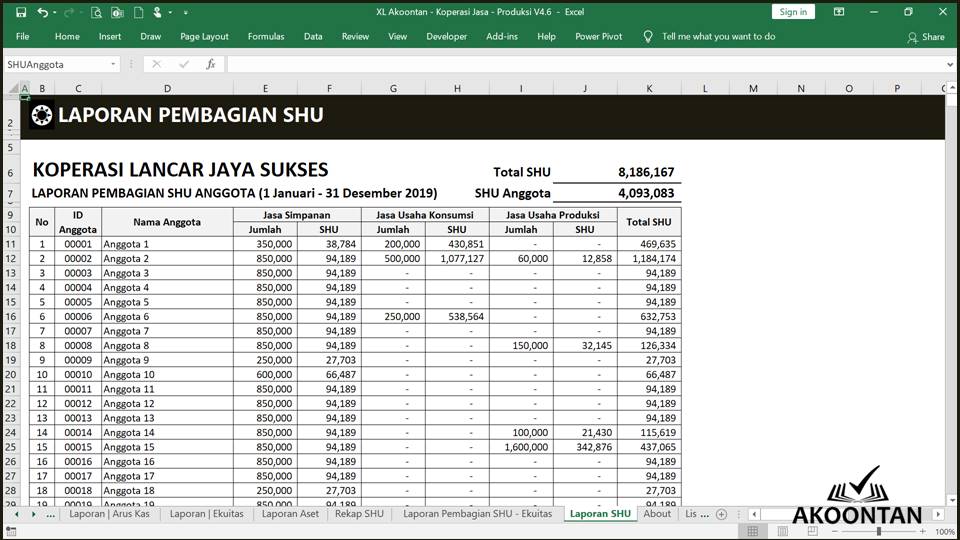
Task: Open the Touch/Mouse mode dropdown arrow
Action: pyautogui.click(x=170, y=12)
